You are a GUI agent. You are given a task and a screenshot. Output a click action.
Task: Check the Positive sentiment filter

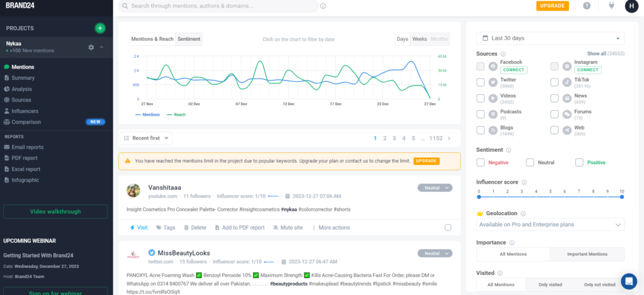click(579, 162)
